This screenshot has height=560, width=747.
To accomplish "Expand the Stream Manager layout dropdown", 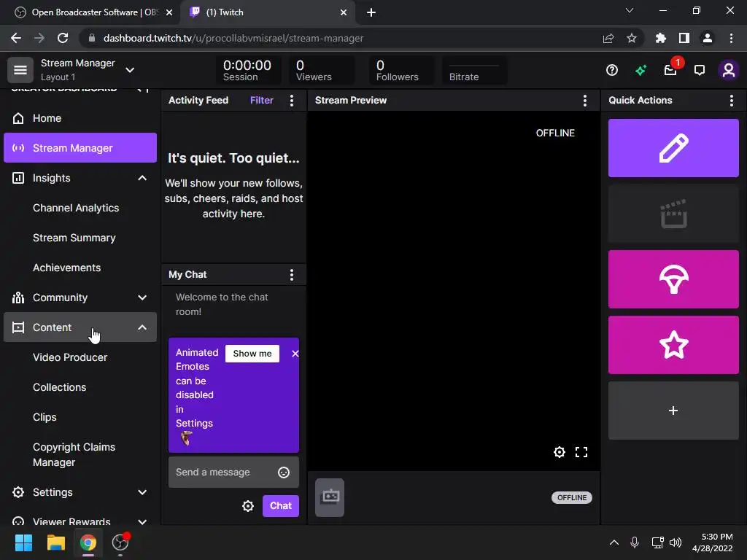I will coord(130,70).
